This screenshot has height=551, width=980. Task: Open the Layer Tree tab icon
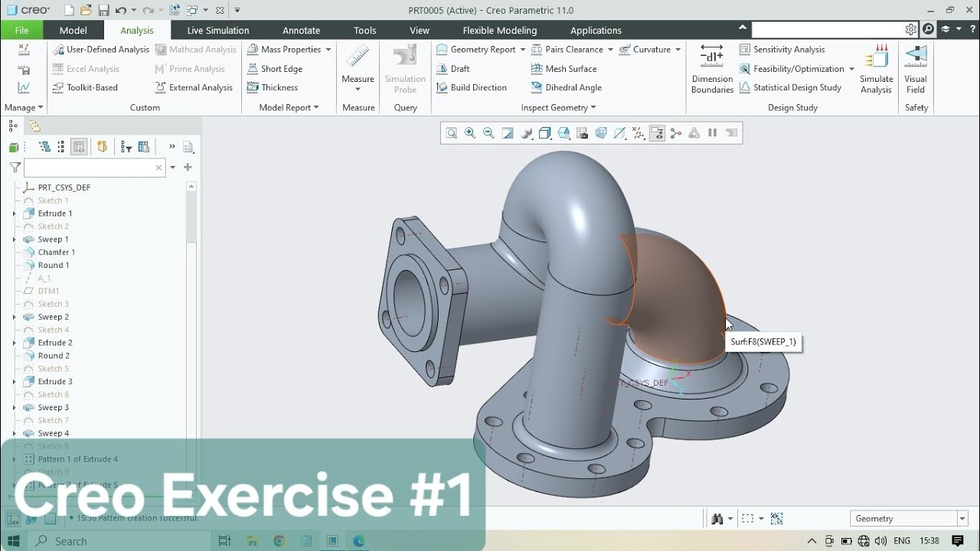34,126
